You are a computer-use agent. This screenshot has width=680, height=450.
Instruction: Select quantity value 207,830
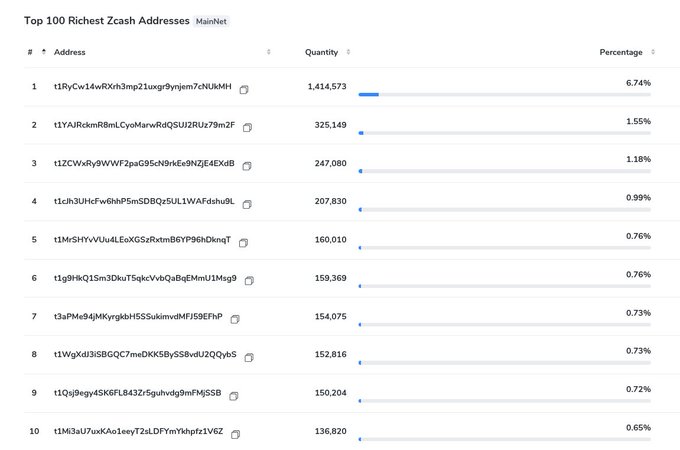330,201
